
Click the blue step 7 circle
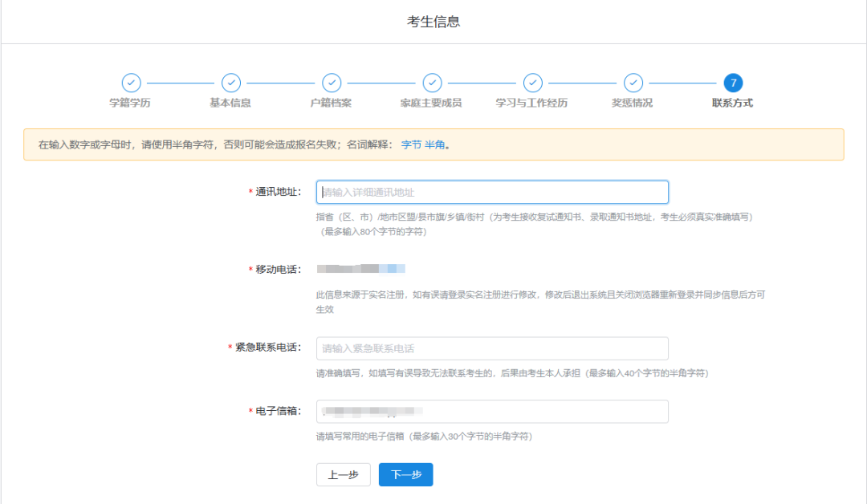pos(732,83)
